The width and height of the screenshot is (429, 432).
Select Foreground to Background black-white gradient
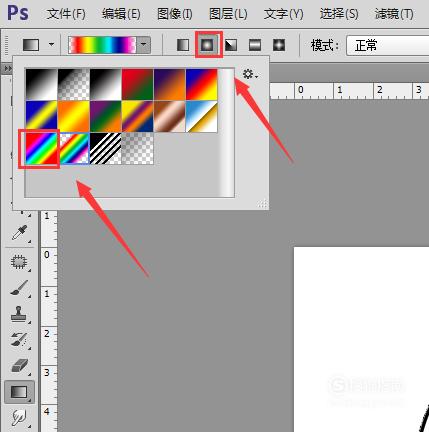click(x=42, y=84)
